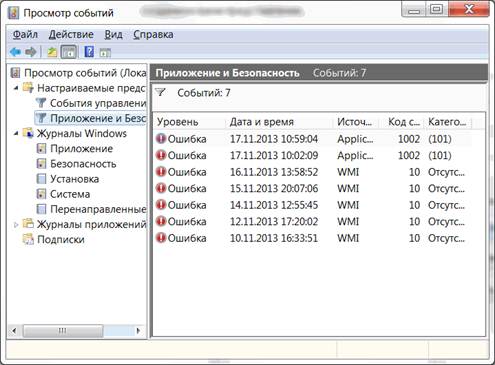The image size is (495, 365).
Task: Click Отсутс... category in 14.11.2013 row
Action: click(446, 205)
